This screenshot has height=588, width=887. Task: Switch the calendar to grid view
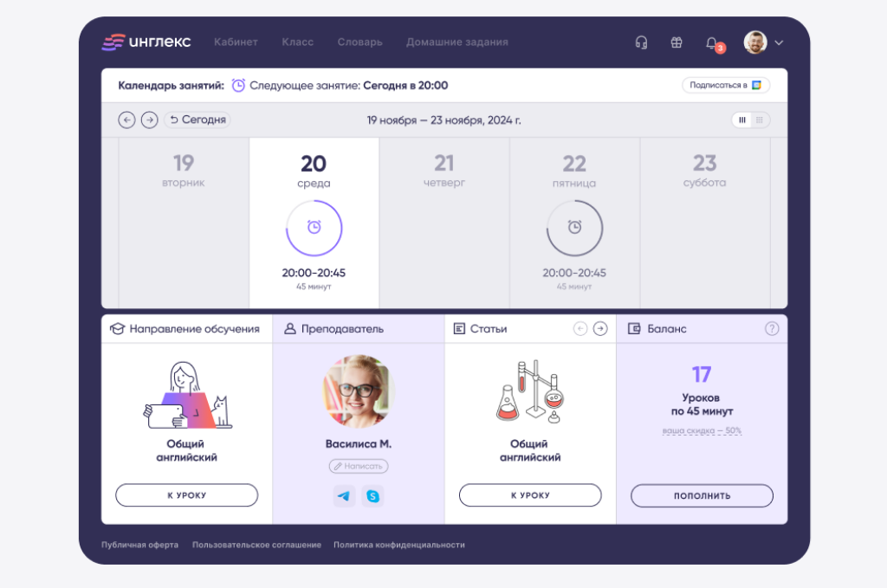coord(759,120)
